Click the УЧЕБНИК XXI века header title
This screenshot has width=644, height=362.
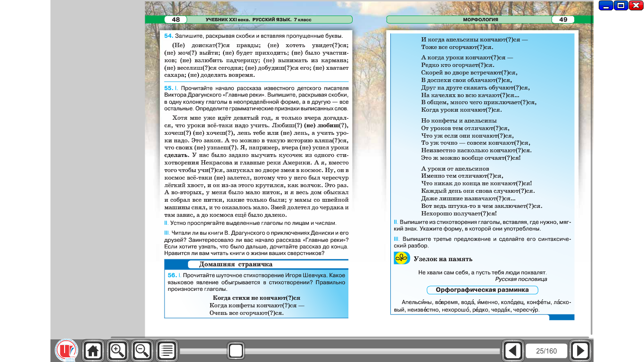258,20
